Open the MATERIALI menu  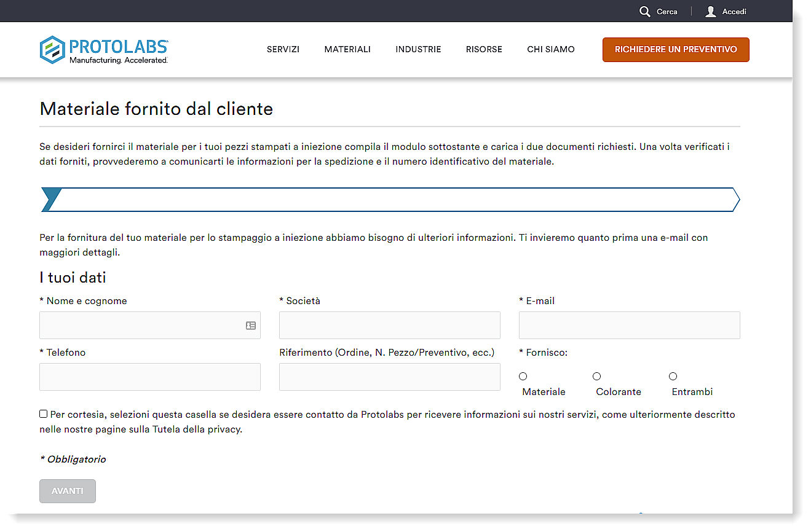[x=347, y=49]
